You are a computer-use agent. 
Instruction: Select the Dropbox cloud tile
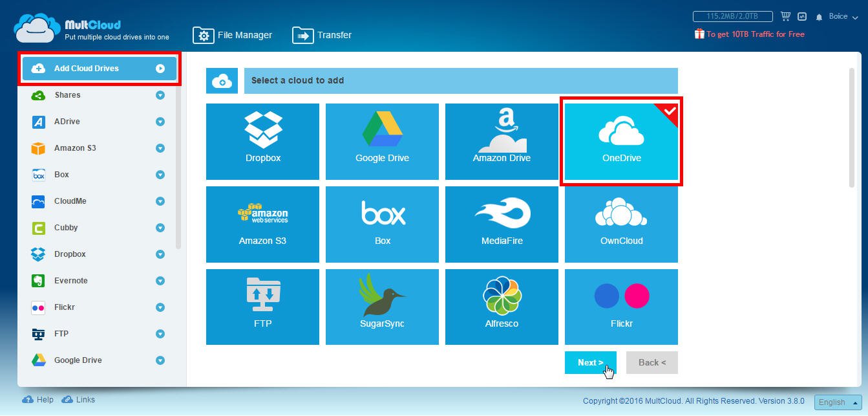coord(262,142)
